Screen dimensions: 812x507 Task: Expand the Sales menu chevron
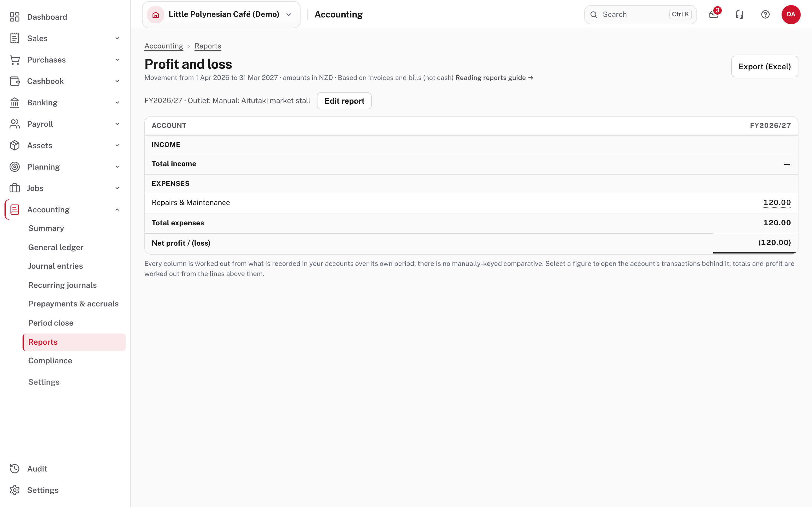[117, 38]
